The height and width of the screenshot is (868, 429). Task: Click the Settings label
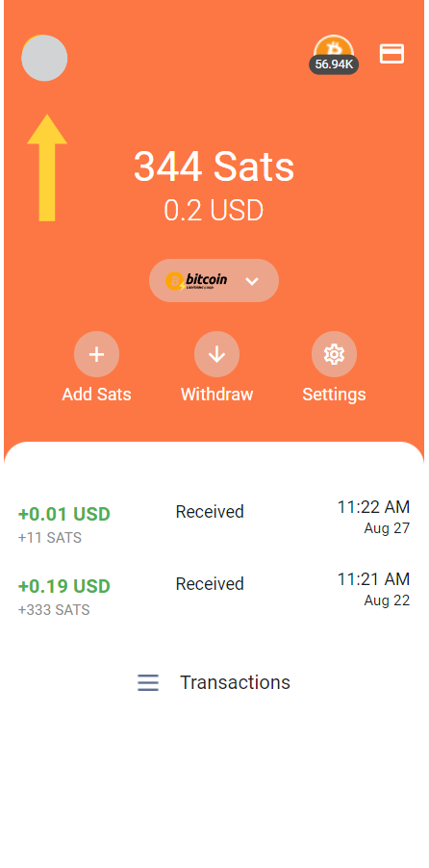click(335, 395)
